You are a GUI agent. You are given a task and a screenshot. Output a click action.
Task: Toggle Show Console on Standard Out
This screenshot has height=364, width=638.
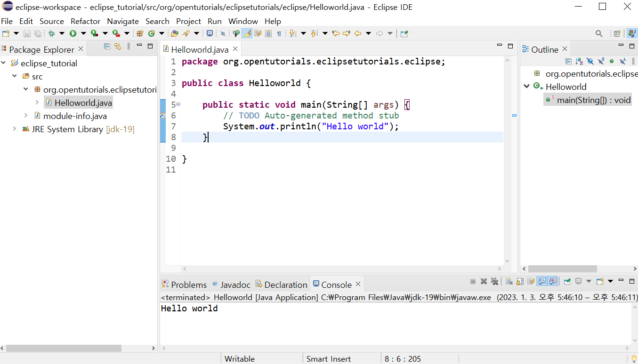pyautogui.click(x=542, y=281)
